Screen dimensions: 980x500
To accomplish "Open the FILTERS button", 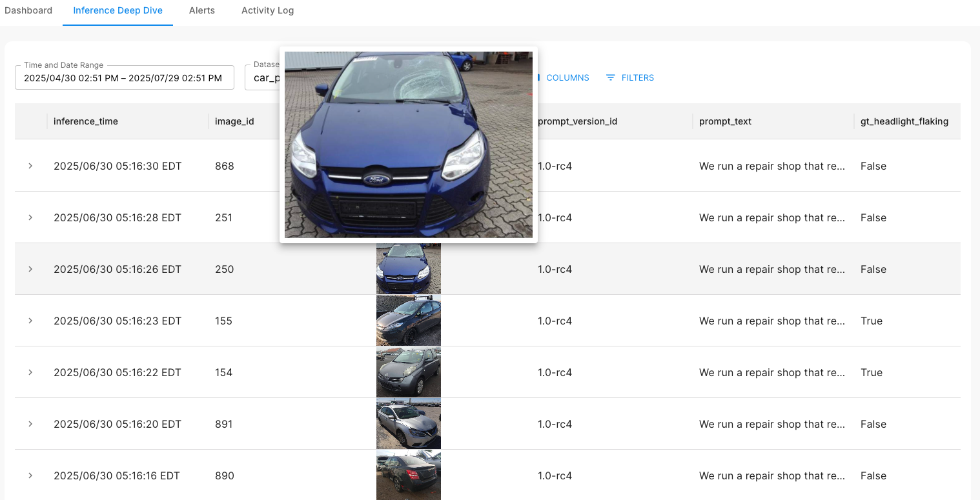I will pyautogui.click(x=630, y=77).
